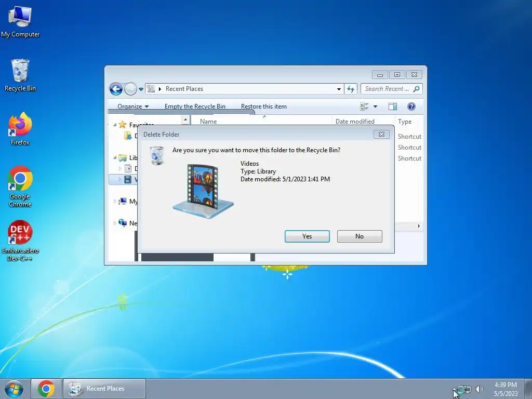Click the change view icon

click(x=364, y=107)
